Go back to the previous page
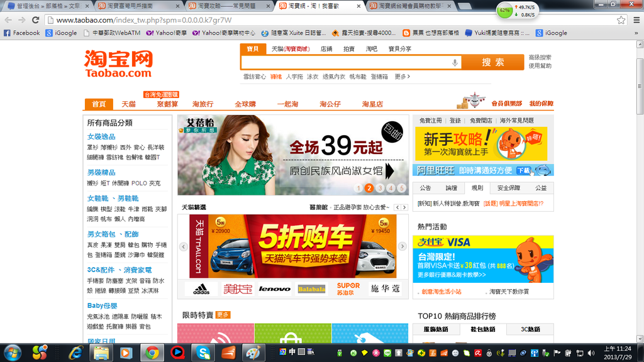Screen dimensions: 644x362 (9, 19)
